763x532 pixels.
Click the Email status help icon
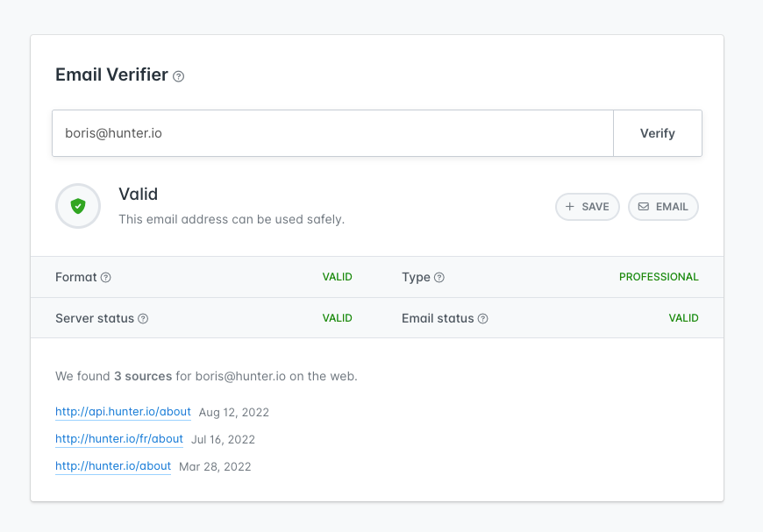coord(482,318)
